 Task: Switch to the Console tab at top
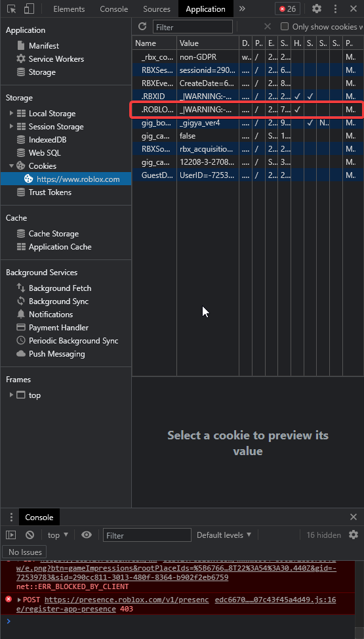[x=114, y=9]
